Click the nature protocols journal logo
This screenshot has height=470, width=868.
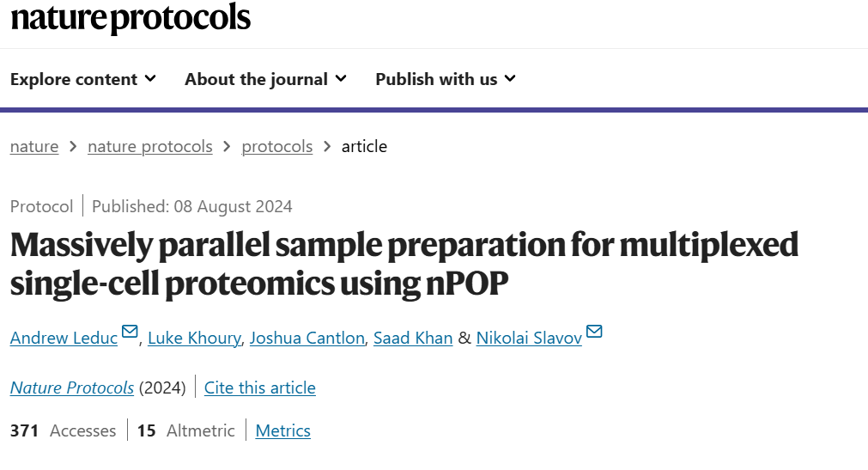pyautogui.click(x=131, y=17)
